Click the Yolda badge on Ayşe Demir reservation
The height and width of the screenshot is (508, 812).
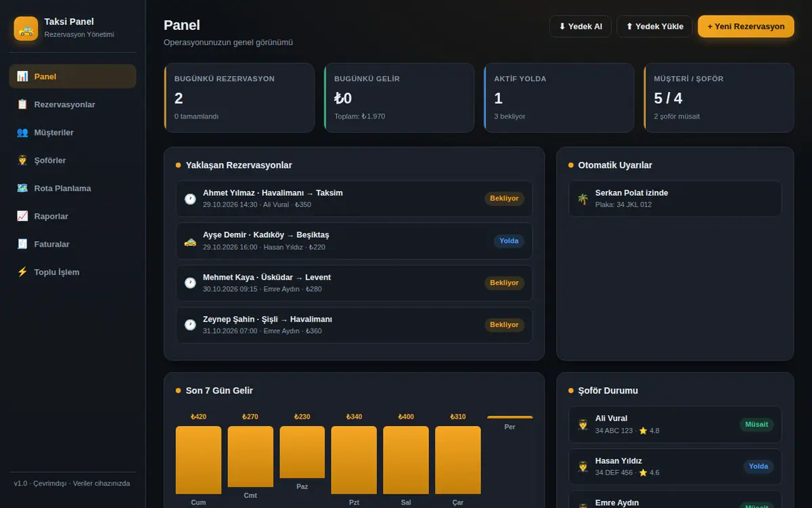tap(509, 240)
